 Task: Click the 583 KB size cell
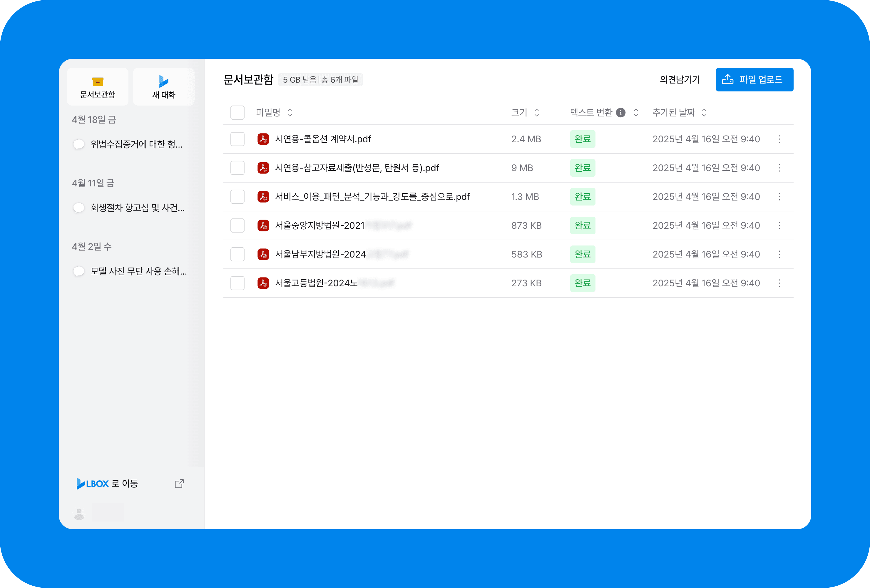click(527, 254)
